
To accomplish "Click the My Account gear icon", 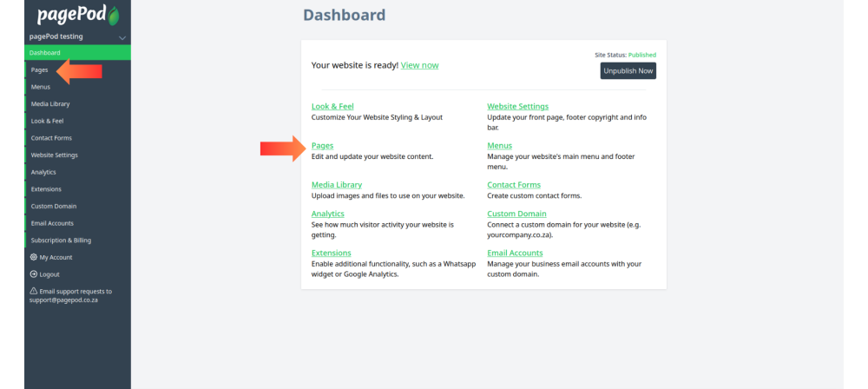I will (x=34, y=257).
